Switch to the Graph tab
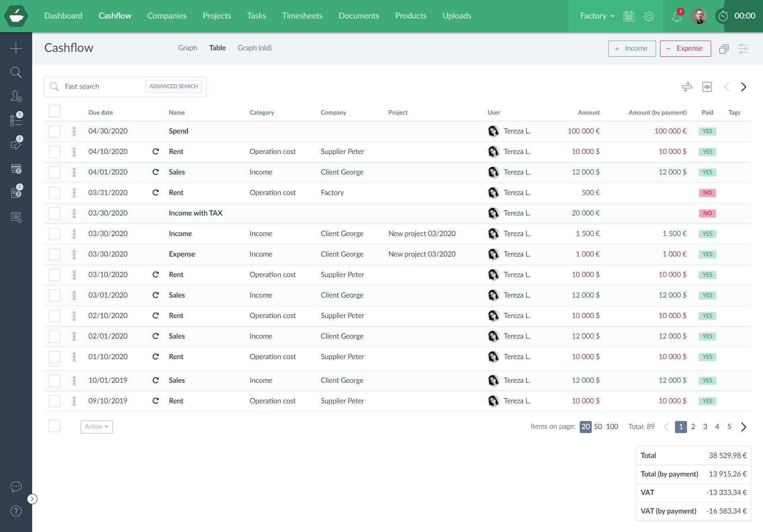 tap(187, 48)
